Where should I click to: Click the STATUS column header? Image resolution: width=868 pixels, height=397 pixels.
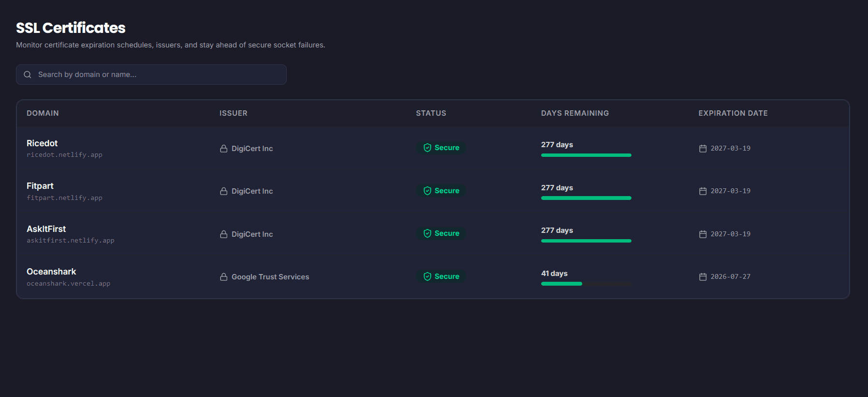tap(431, 113)
